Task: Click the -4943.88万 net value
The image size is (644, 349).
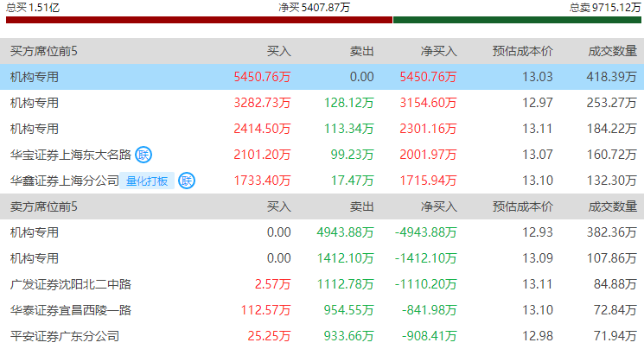Action: coord(425,232)
